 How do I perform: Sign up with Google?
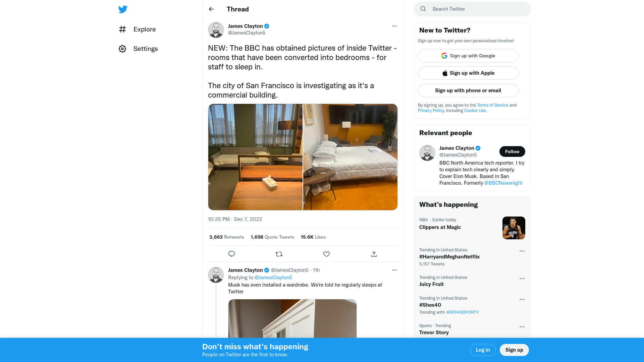click(x=468, y=56)
